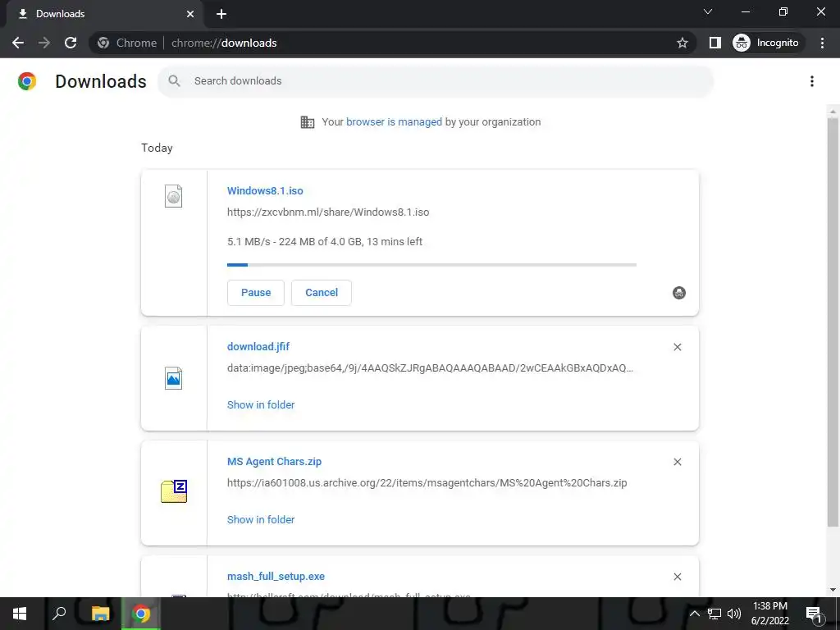This screenshot has width=840, height=630.
Task: Open the tab search chevron
Action: (708, 11)
